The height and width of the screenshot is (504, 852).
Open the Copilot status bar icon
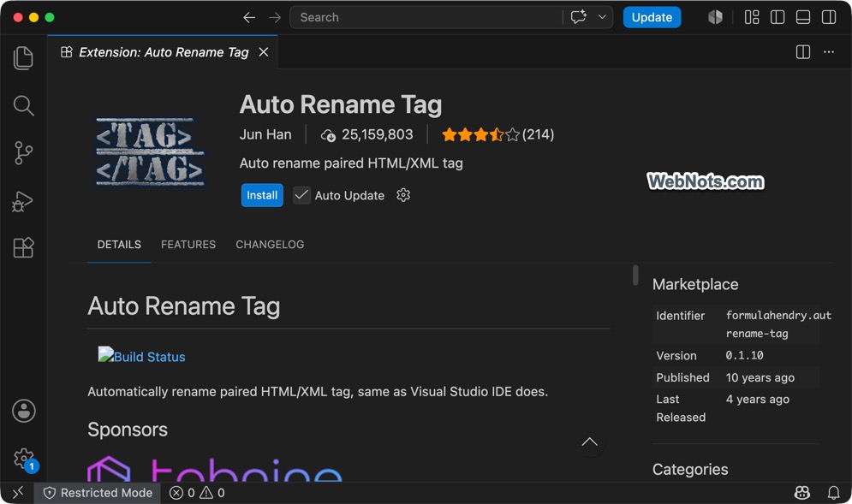point(802,493)
